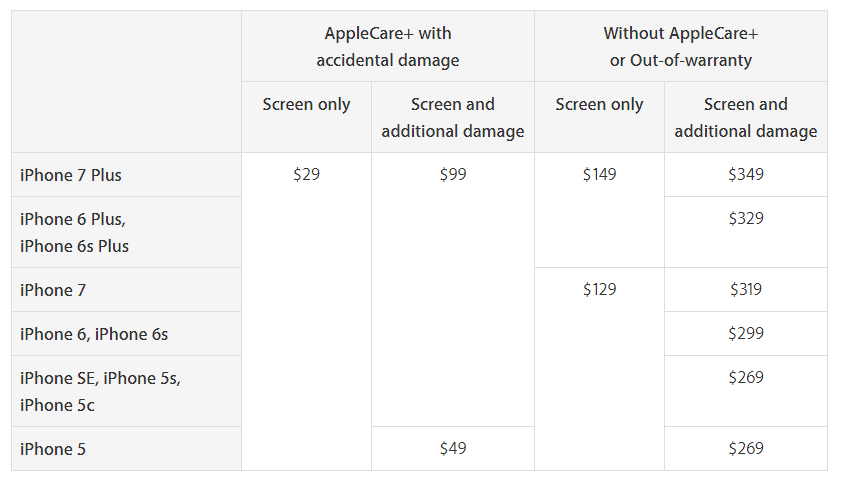Click the $29 price cell
Screen dimensions: 841x480
click(306, 175)
